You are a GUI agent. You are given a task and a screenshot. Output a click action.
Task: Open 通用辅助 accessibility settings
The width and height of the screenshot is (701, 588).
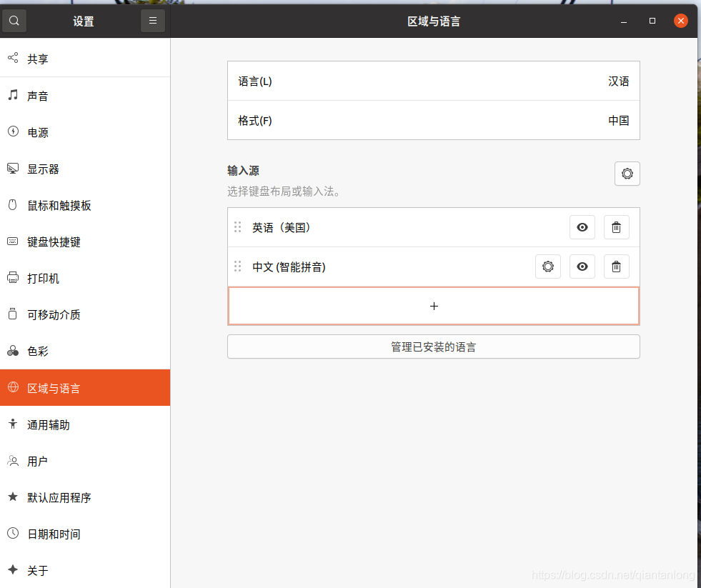(85, 424)
